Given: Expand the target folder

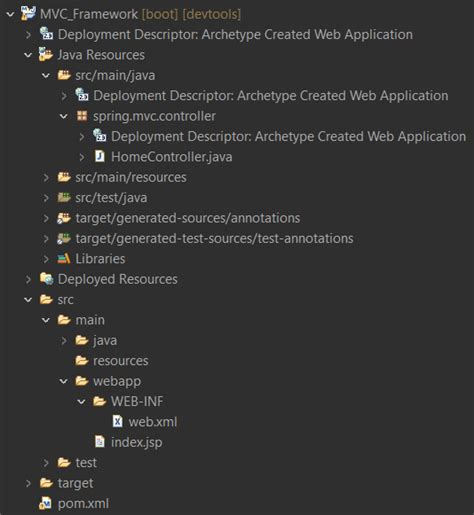Looking at the screenshot, I should point(28,483).
